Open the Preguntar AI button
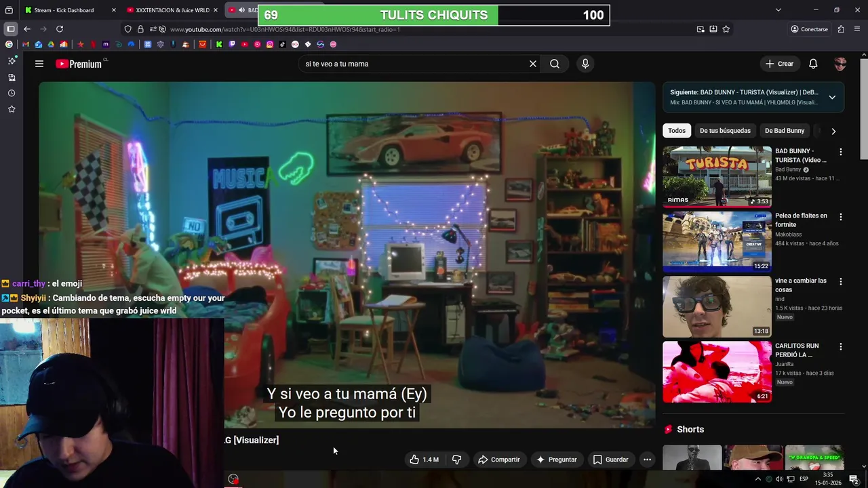Viewport: 868px width, 488px height. coord(556,460)
